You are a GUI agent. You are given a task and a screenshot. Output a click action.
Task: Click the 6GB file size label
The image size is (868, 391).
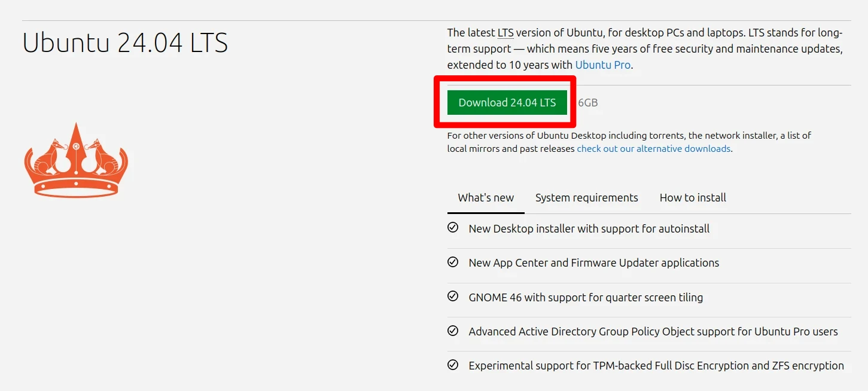pos(587,103)
